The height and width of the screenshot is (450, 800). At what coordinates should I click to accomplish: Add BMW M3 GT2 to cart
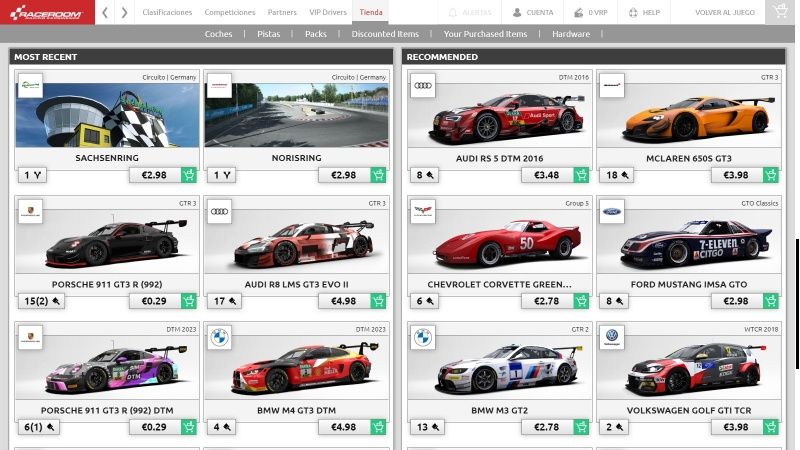click(x=581, y=427)
